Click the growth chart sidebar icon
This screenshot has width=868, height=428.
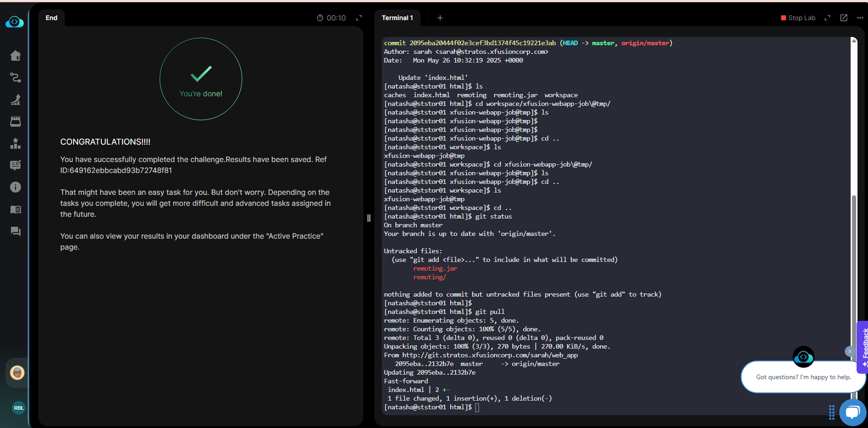click(16, 99)
